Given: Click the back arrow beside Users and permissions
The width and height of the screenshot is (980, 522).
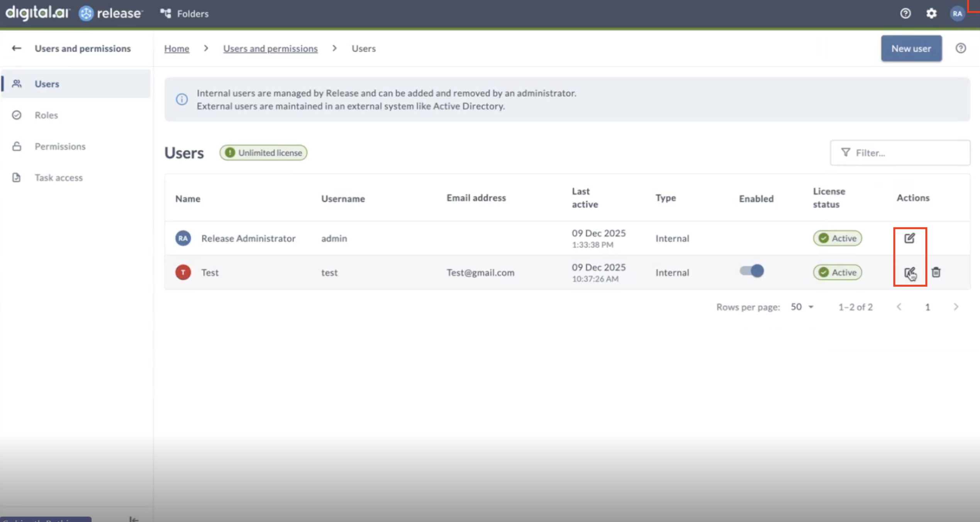Looking at the screenshot, I should [x=16, y=48].
